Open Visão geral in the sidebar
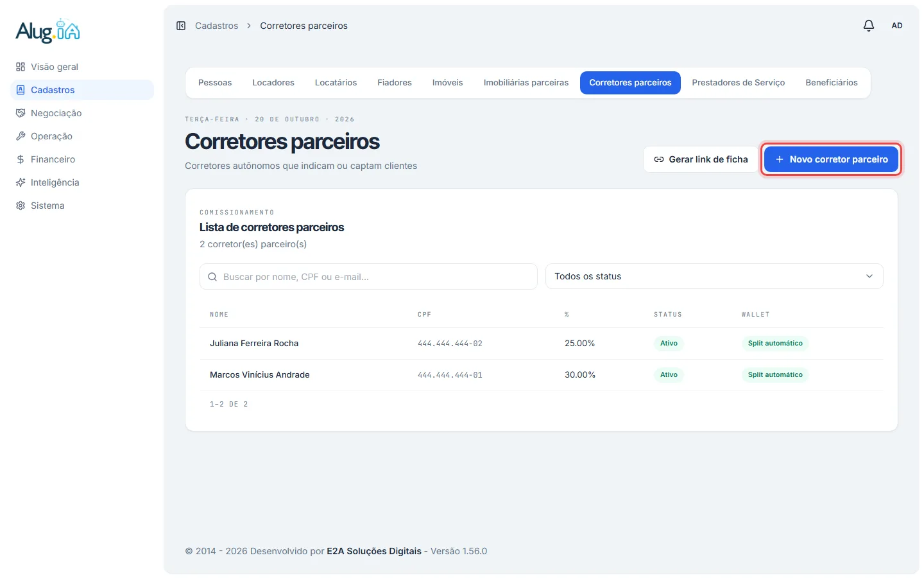 (82, 67)
